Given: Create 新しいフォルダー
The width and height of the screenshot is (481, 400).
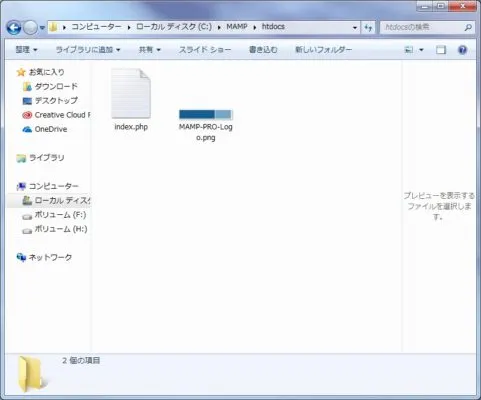Looking at the screenshot, I should click(323, 50).
